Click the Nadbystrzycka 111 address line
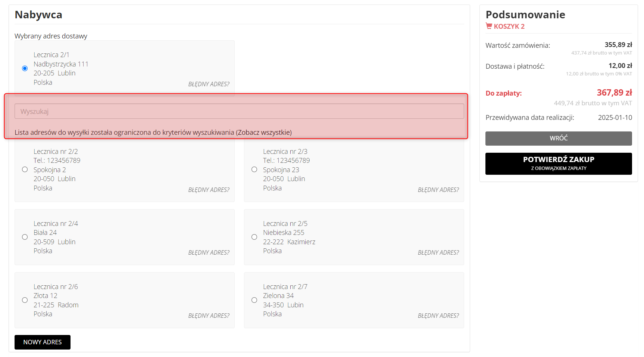This screenshot has width=644, height=357. (61, 64)
